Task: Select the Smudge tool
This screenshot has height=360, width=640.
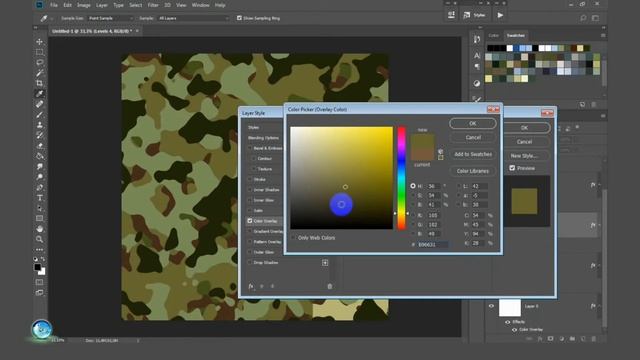Action: 40,167
